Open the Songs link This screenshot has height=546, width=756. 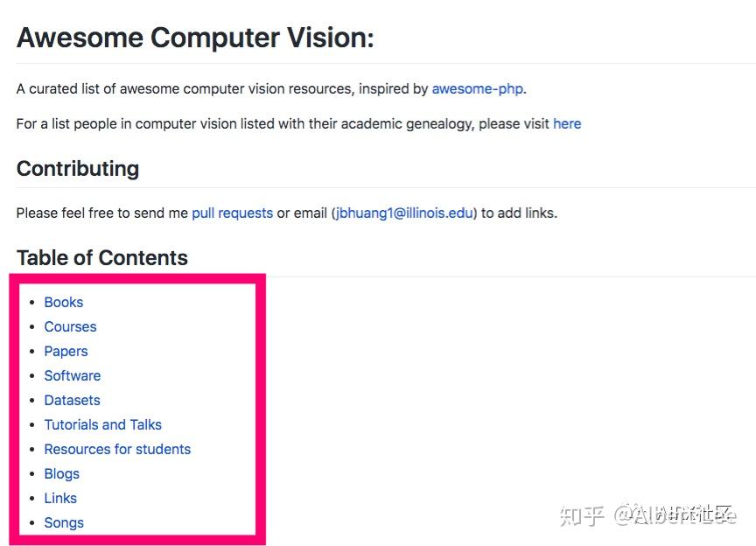point(64,522)
